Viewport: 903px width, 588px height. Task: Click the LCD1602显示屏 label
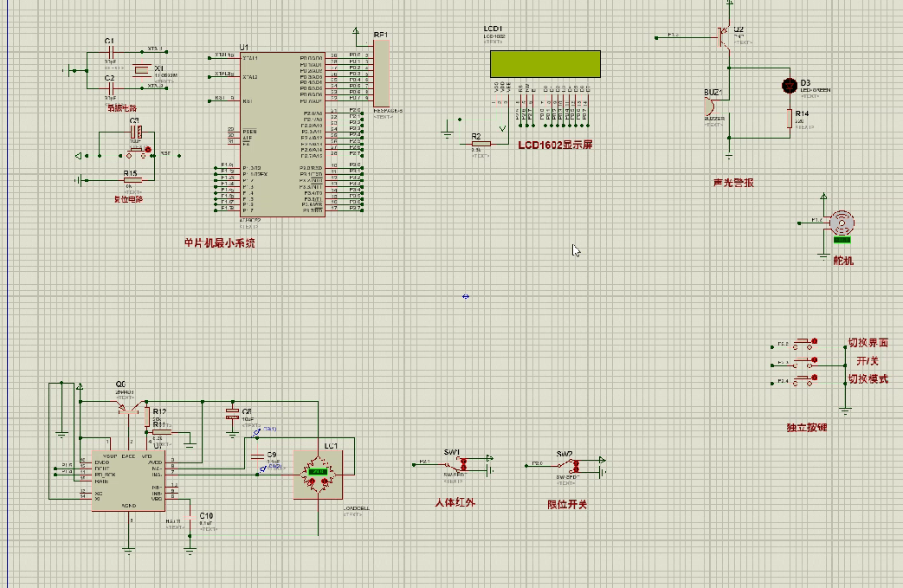[555, 145]
